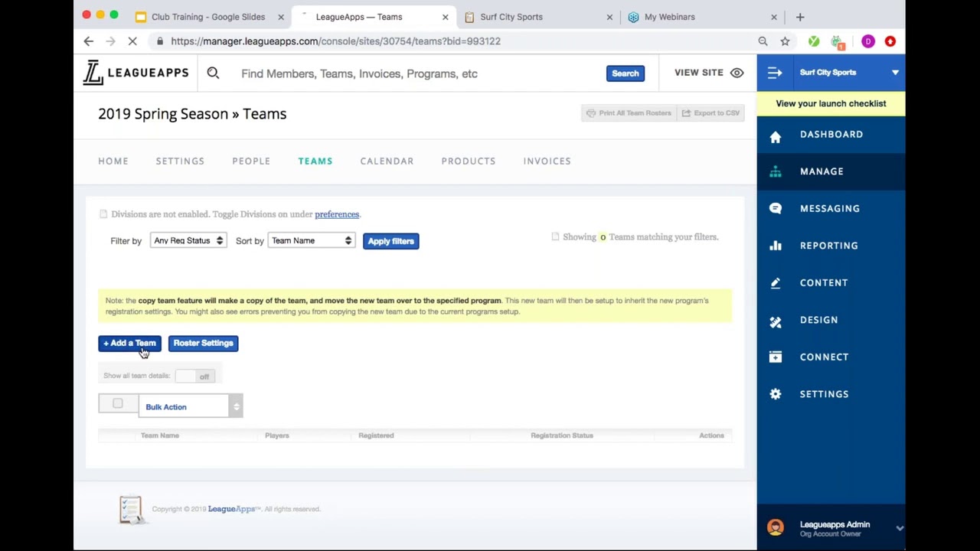Open the Products program tab
The height and width of the screenshot is (551, 980).
pyautogui.click(x=469, y=161)
